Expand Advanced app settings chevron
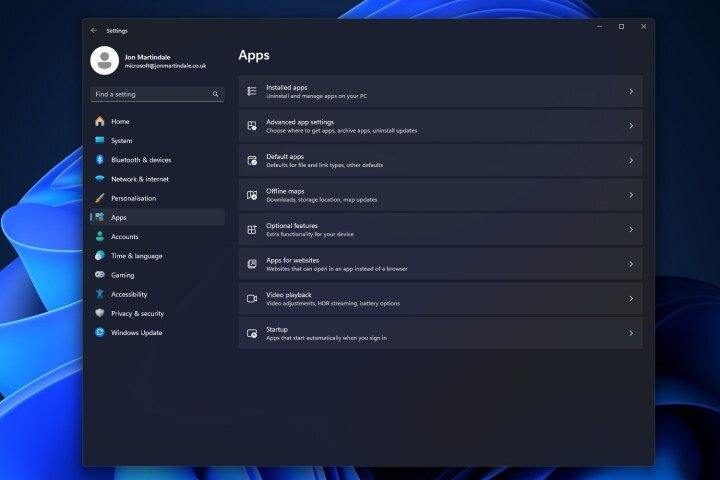The height and width of the screenshot is (480, 720). coord(631,126)
